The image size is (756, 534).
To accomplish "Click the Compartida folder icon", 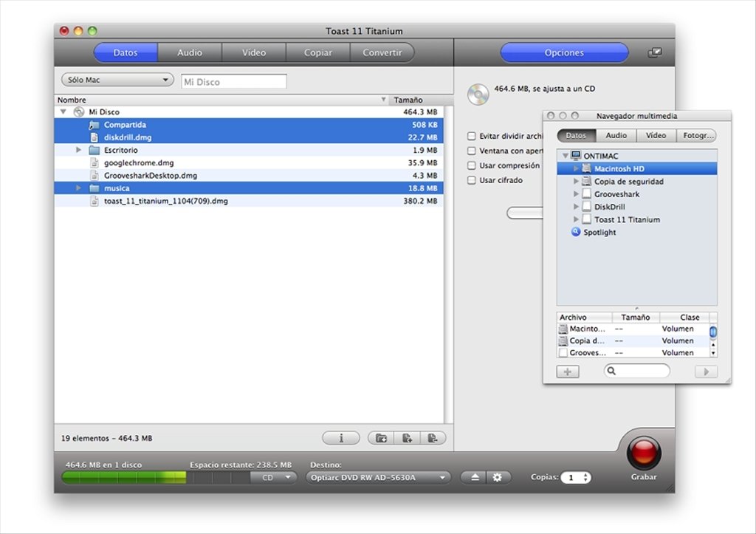I will [94, 125].
